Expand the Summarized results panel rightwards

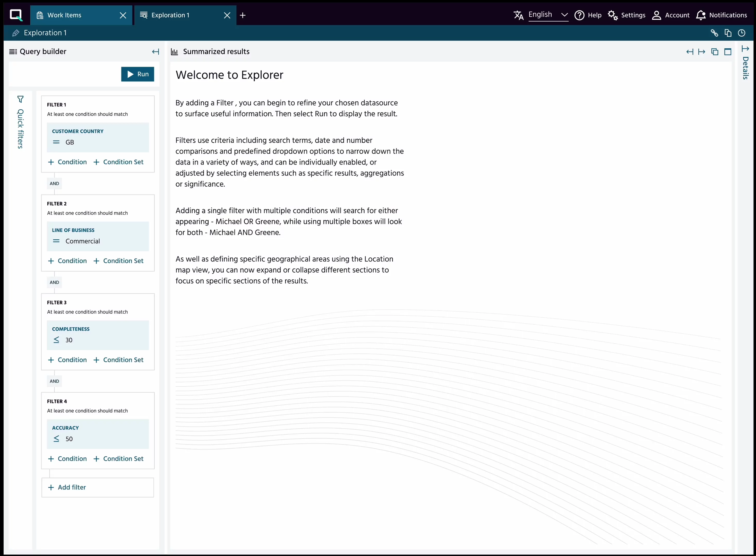click(701, 52)
